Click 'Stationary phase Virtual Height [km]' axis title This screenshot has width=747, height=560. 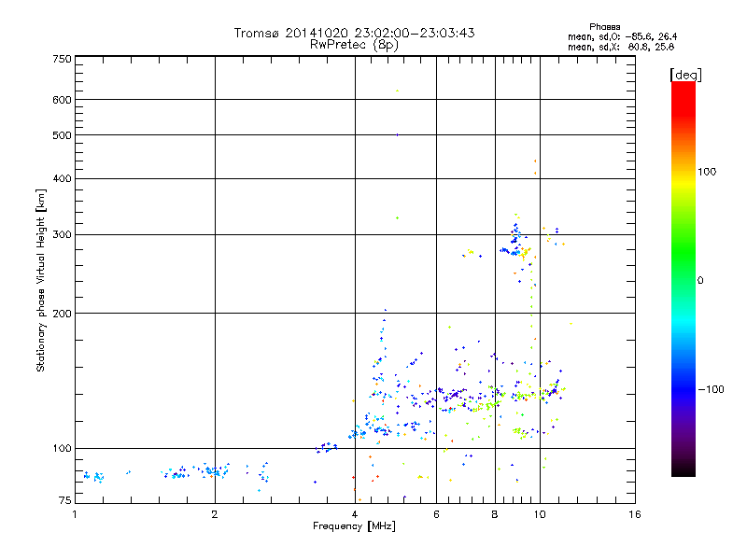coord(41,280)
